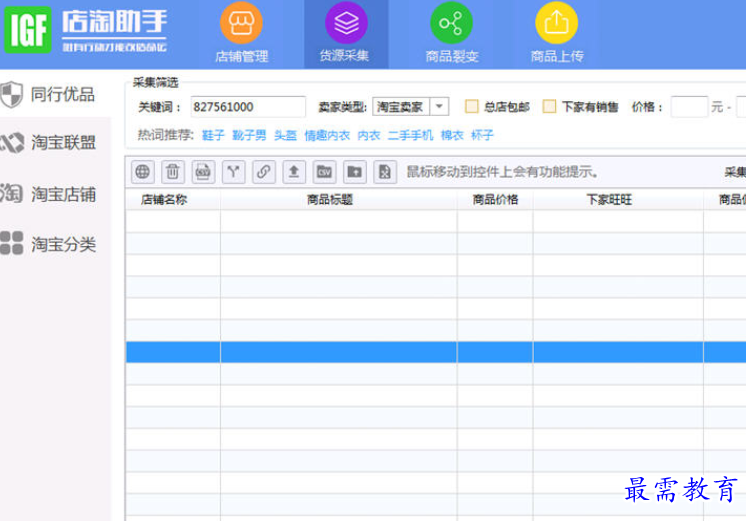
Task: Tick the 下家有销售 checkbox
Action: (x=549, y=107)
